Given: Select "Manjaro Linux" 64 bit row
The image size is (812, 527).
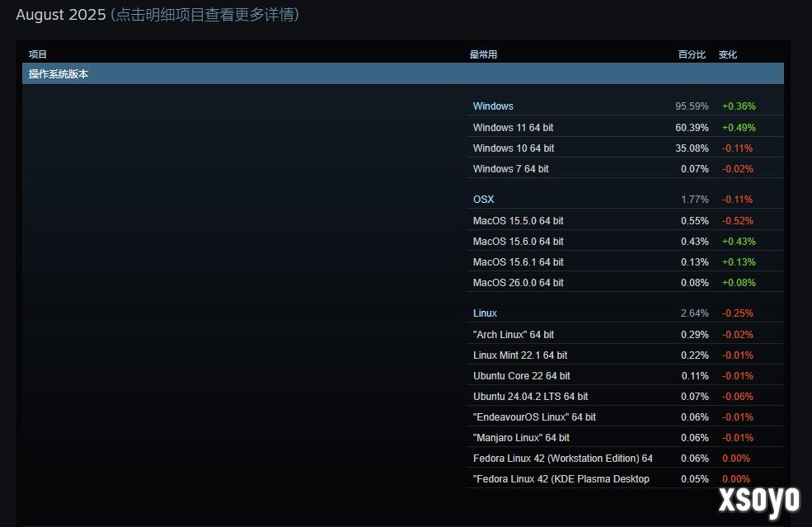Looking at the screenshot, I should tap(625, 438).
